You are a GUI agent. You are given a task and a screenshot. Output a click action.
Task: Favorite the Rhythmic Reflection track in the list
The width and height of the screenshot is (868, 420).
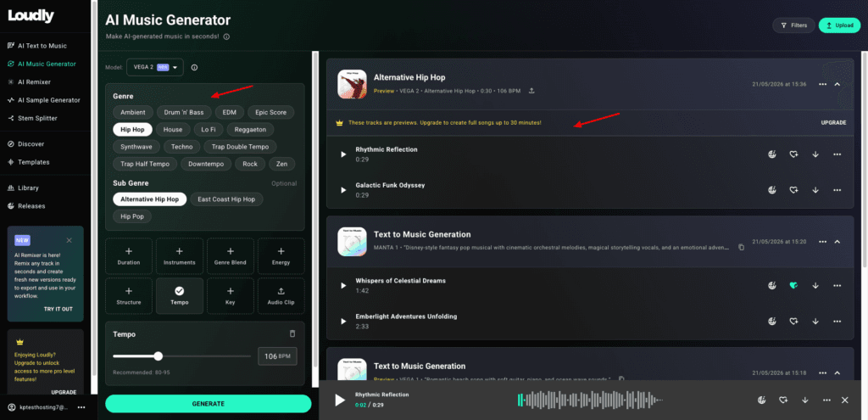(x=793, y=154)
